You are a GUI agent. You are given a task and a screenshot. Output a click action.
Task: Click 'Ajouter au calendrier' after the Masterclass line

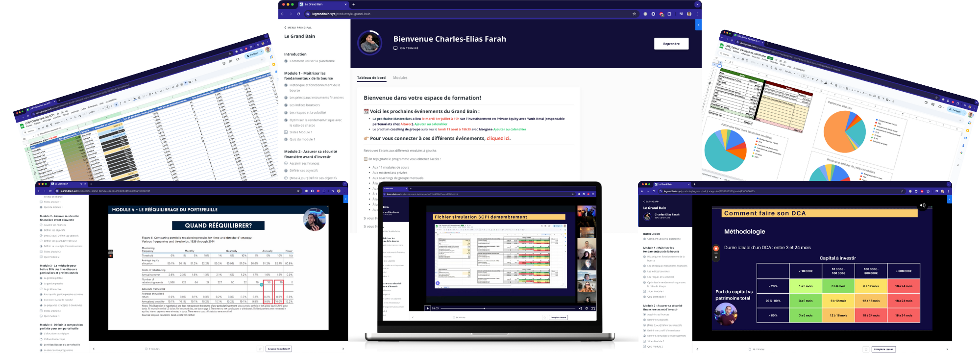[x=431, y=124]
